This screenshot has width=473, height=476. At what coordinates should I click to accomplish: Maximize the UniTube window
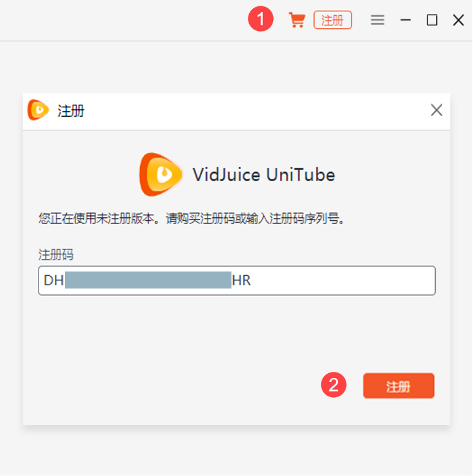click(432, 20)
